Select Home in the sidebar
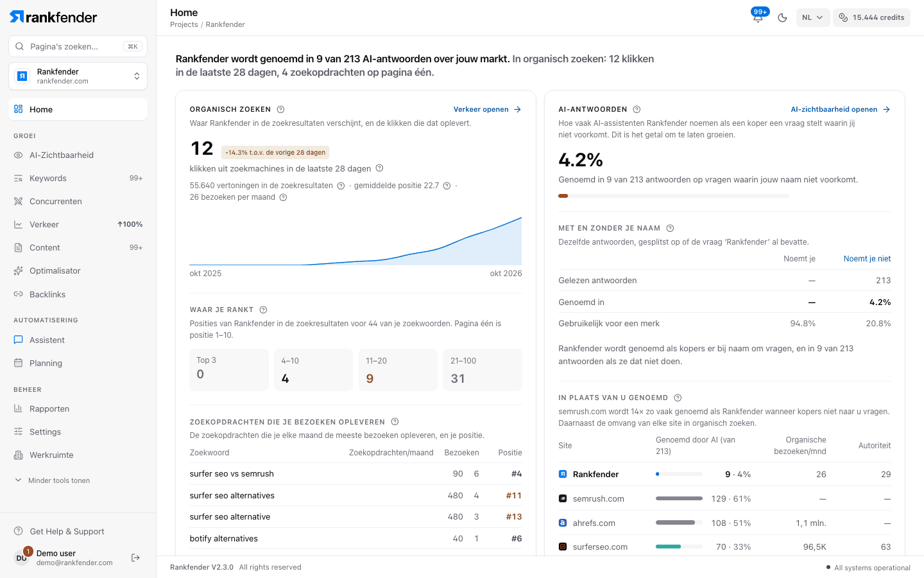The height and width of the screenshot is (578, 924). point(78,109)
